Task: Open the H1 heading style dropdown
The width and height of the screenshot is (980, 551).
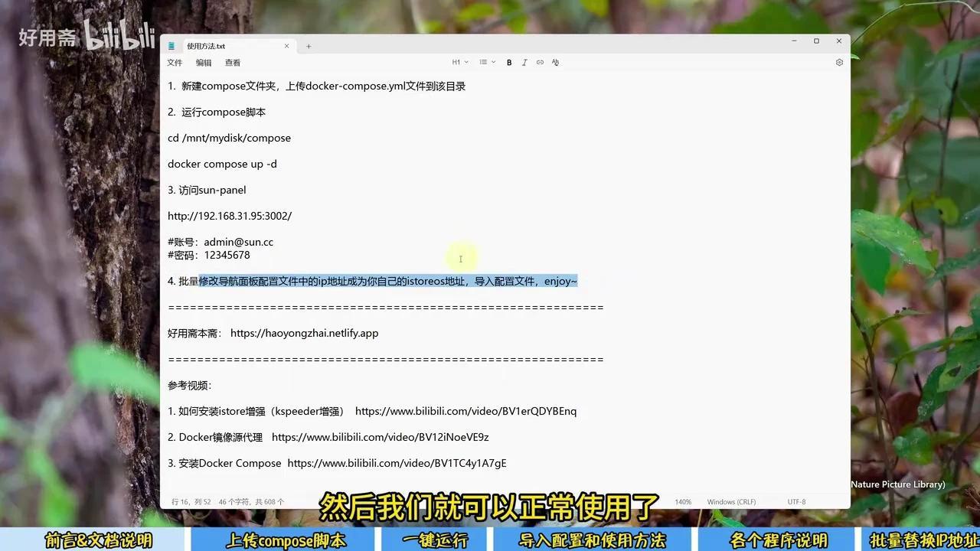Action: tap(459, 62)
